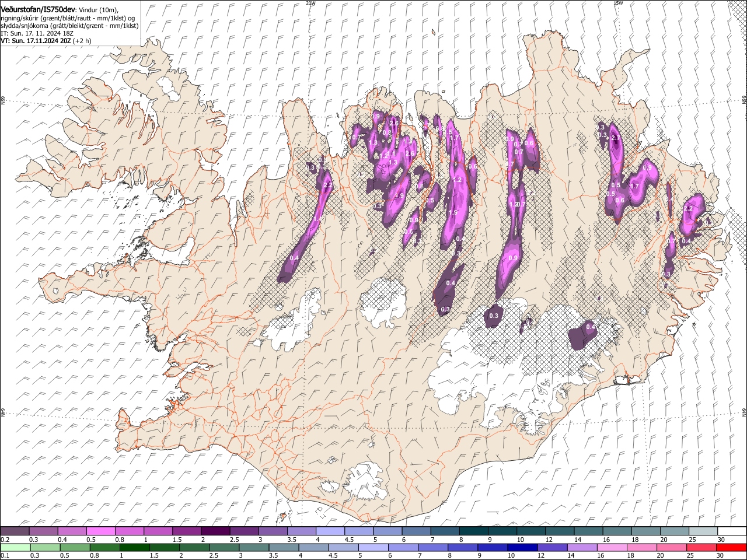Click the 'rigning/skúrir' legend description line

68,18
